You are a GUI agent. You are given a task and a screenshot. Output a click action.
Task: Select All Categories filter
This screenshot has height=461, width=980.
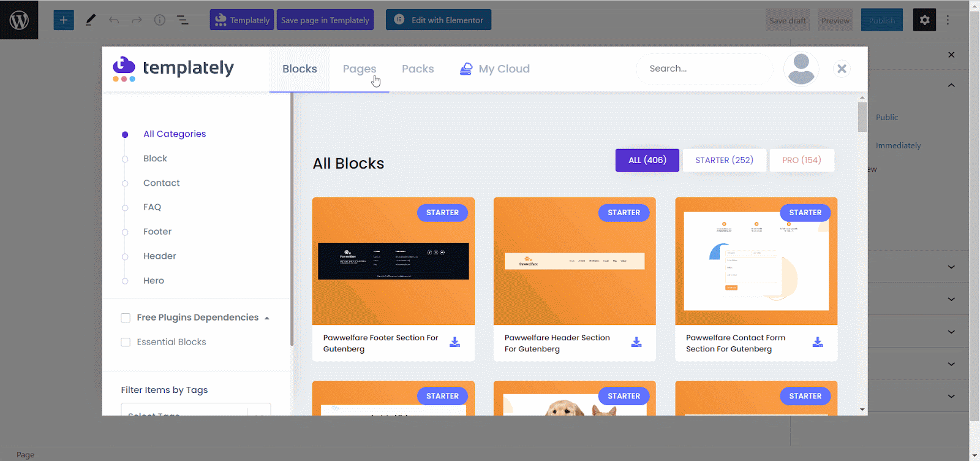pyautogui.click(x=175, y=134)
